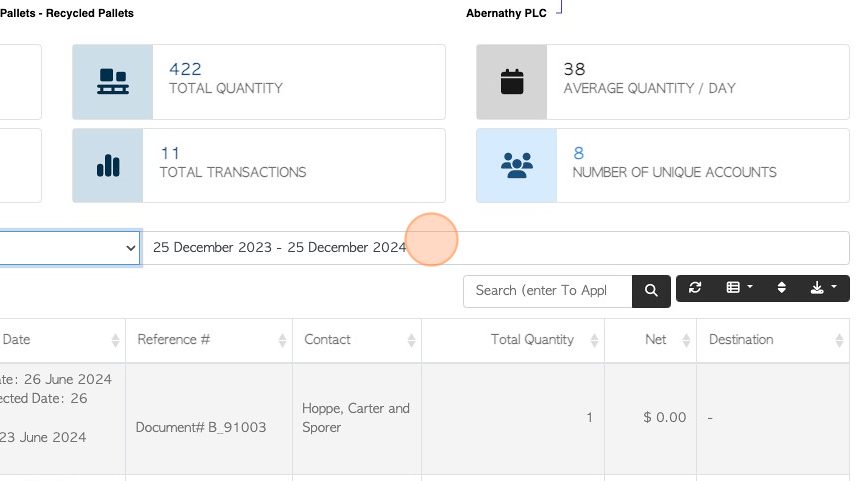This screenshot has height=481, width=860.
Task: Sort table by Reference # column
Action: tap(283, 340)
